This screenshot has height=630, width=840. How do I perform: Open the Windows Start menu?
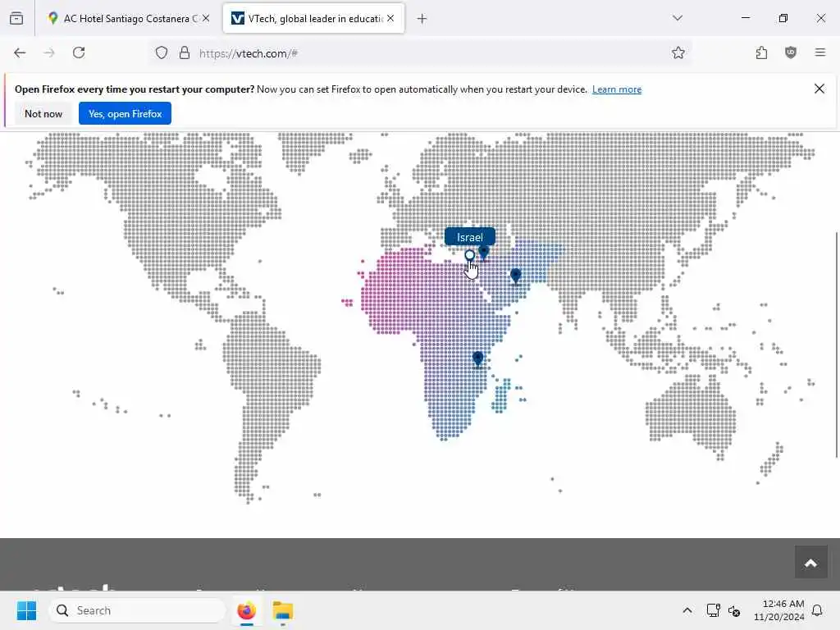tap(26, 610)
